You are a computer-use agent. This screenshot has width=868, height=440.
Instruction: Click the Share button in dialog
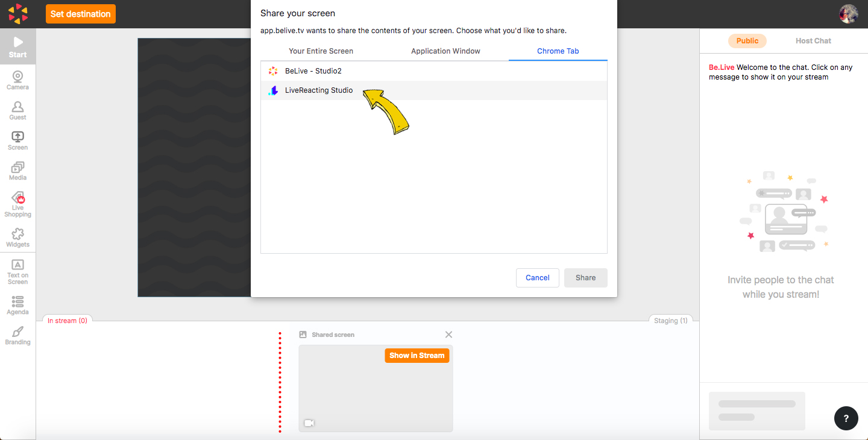[x=586, y=278]
